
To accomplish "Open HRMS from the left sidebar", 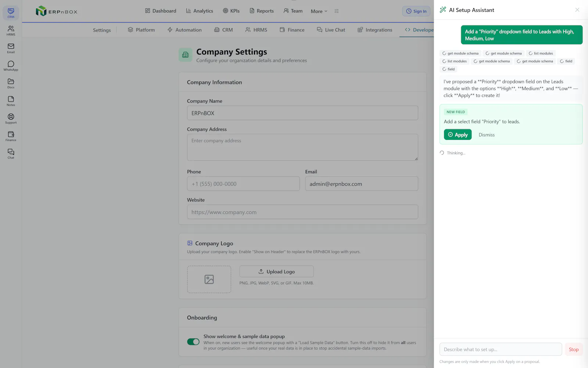I will [11, 31].
